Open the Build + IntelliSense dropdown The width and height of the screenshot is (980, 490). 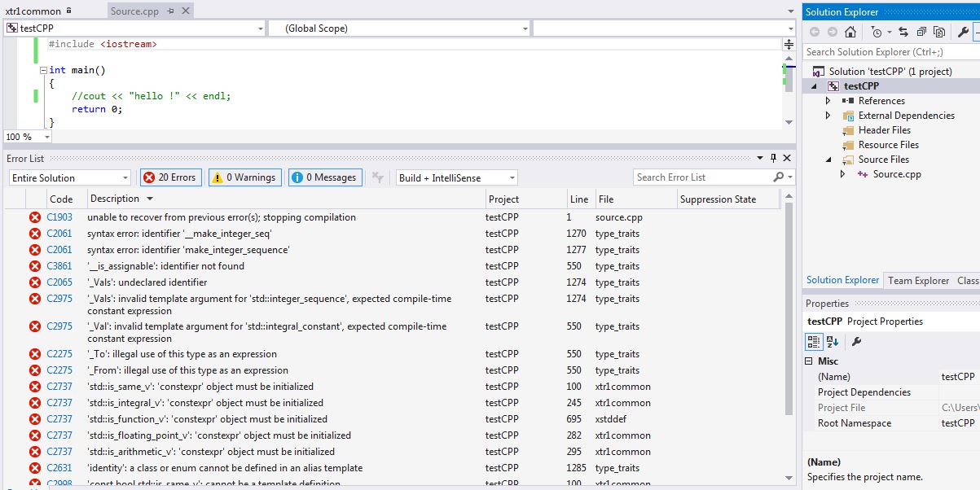[x=456, y=177]
